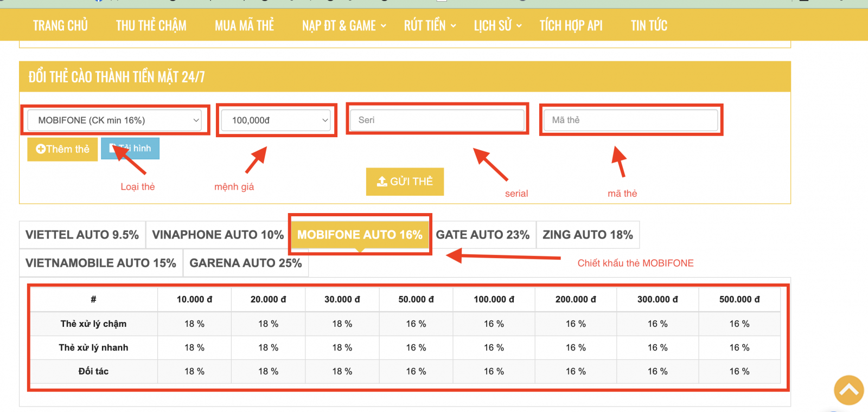Switch to VINAPHONE AUTO 10% tab
Viewport: 868px width, 412px height.
[x=218, y=235]
